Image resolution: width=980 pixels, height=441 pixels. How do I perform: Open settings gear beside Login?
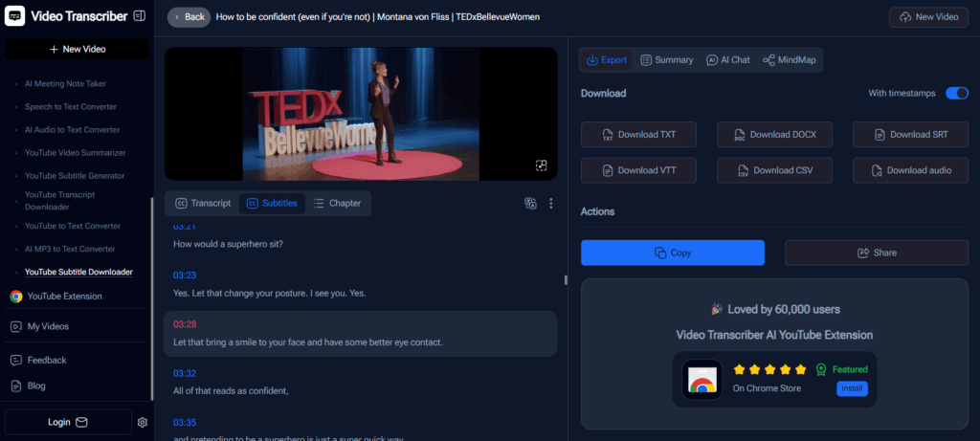[143, 422]
